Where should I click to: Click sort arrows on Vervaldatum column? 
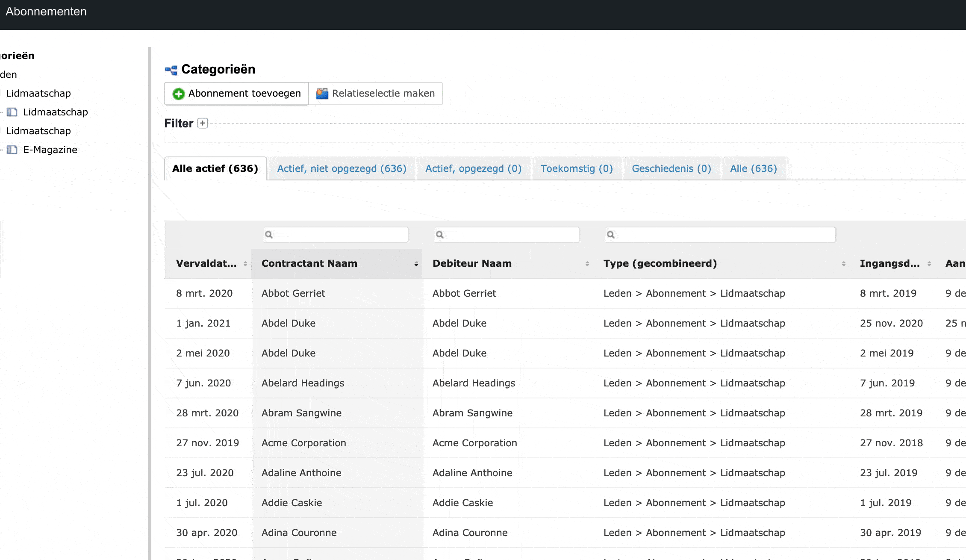pos(245,264)
